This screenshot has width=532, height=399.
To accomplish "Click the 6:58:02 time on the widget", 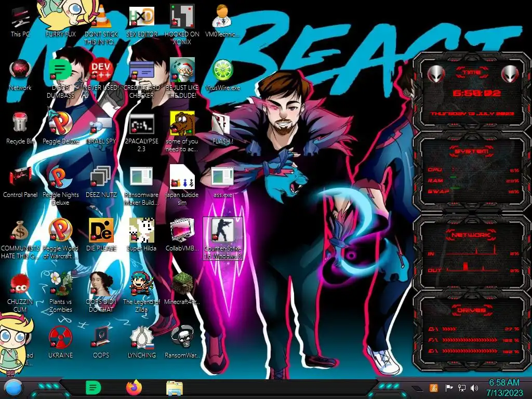I will pos(476,93).
